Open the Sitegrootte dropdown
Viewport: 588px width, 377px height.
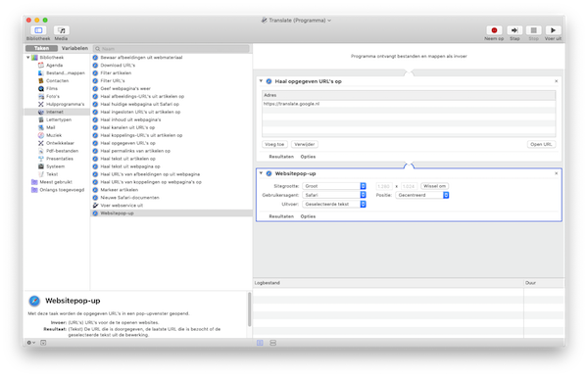coord(334,186)
